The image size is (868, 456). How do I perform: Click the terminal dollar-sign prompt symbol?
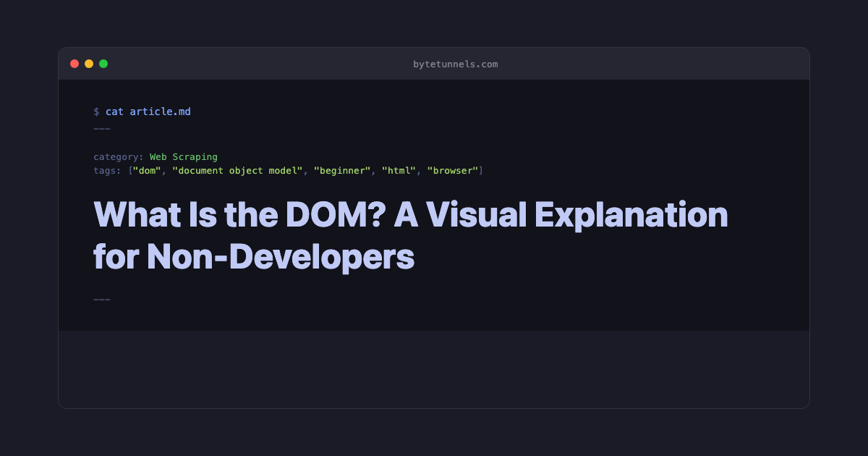[x=97, y=111]
